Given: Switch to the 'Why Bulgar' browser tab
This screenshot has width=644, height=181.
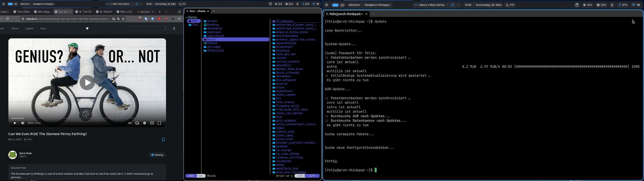Looking at the screenshot, I should 42,12.
